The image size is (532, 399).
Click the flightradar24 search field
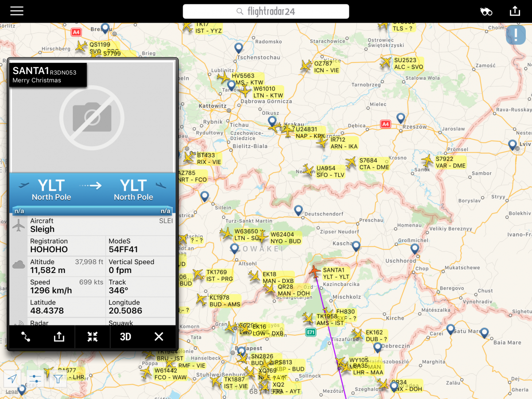[266, 12]
